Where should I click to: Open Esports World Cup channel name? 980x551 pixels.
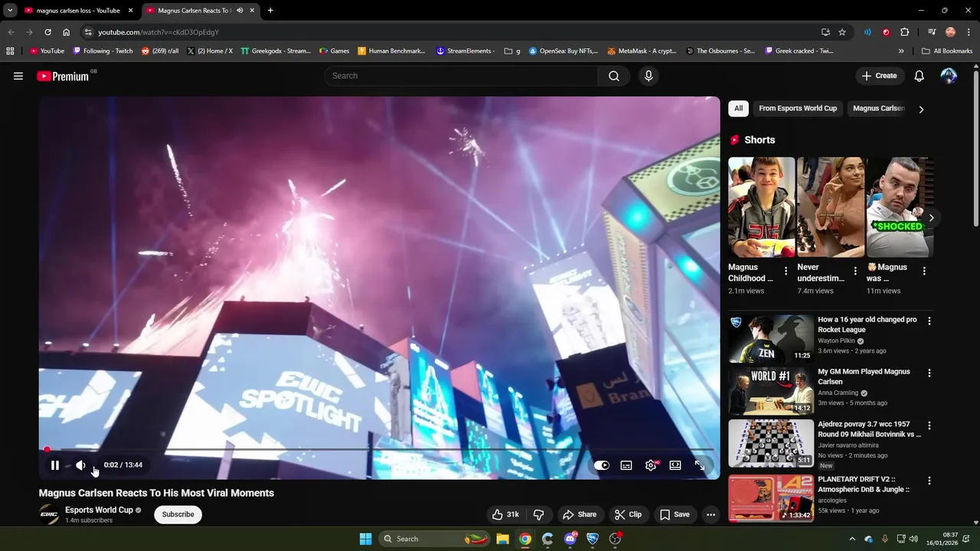click(99, 510)
